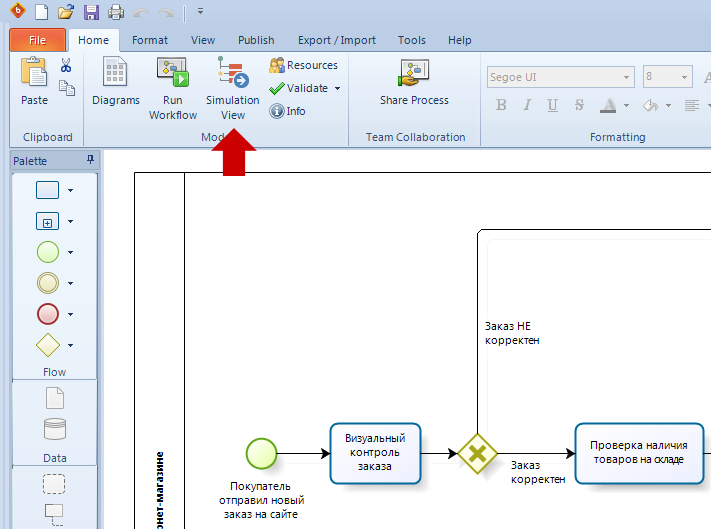This screenshot has width=711, height=529.
Task: Expand font color dropdown arrow
Action: [626, 106]
